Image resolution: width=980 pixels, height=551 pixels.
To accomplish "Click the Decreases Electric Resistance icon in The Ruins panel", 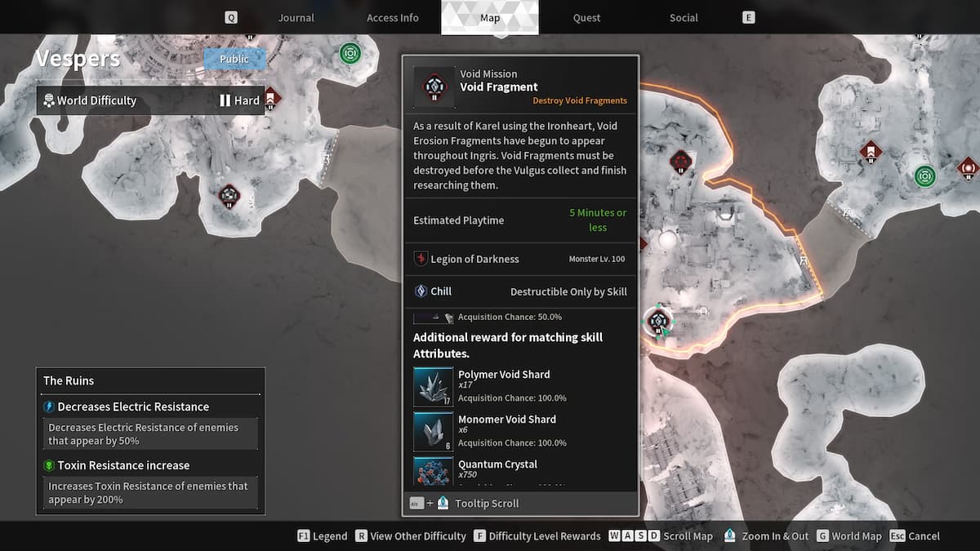I will tap(51, 406).
